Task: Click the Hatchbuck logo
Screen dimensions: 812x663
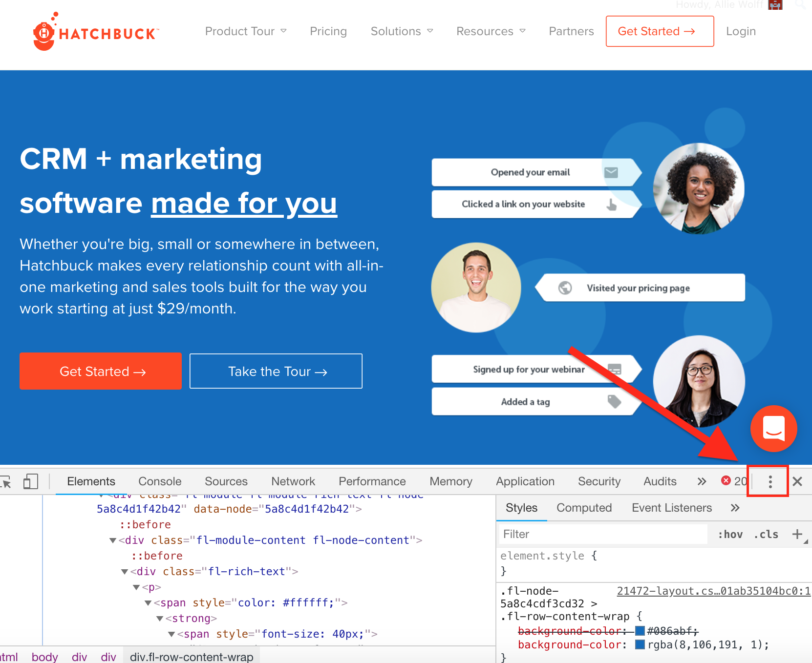Action: click(95, 32)
